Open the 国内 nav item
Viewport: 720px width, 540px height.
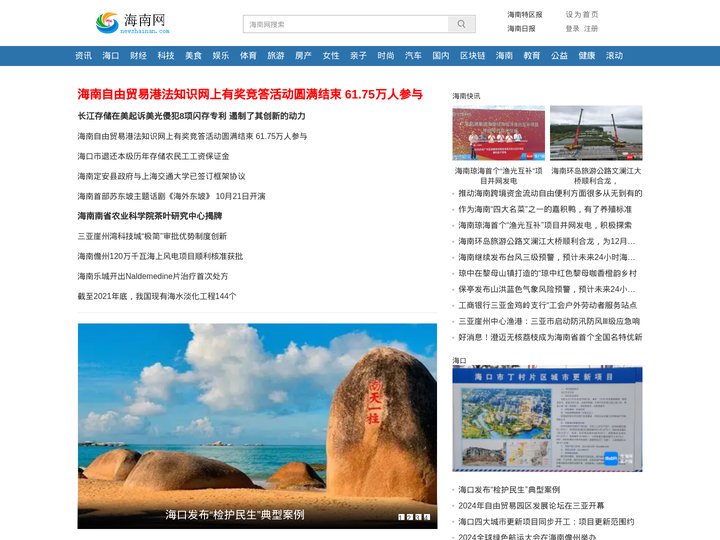pos(441,56)
